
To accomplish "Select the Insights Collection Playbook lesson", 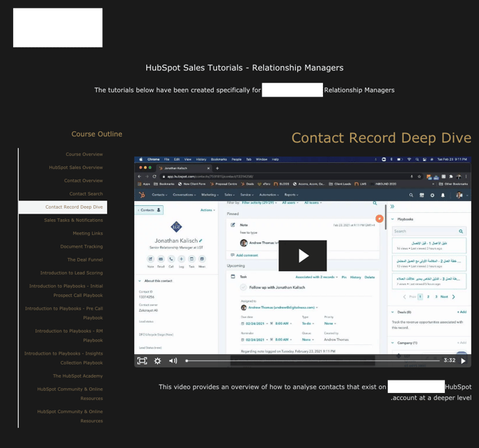I will pyautogui.click(x=64, y=358).
